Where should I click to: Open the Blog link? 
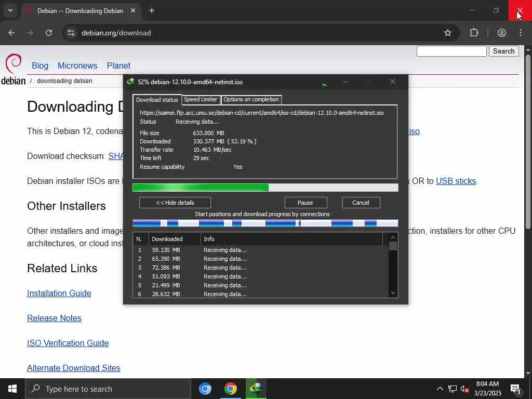tap(40, 65)
